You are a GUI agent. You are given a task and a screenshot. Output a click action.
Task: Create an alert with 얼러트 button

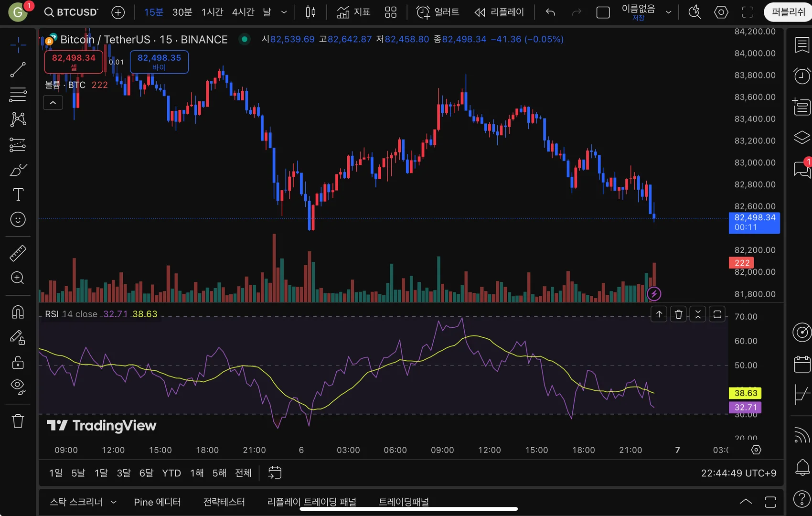(438, 12)
